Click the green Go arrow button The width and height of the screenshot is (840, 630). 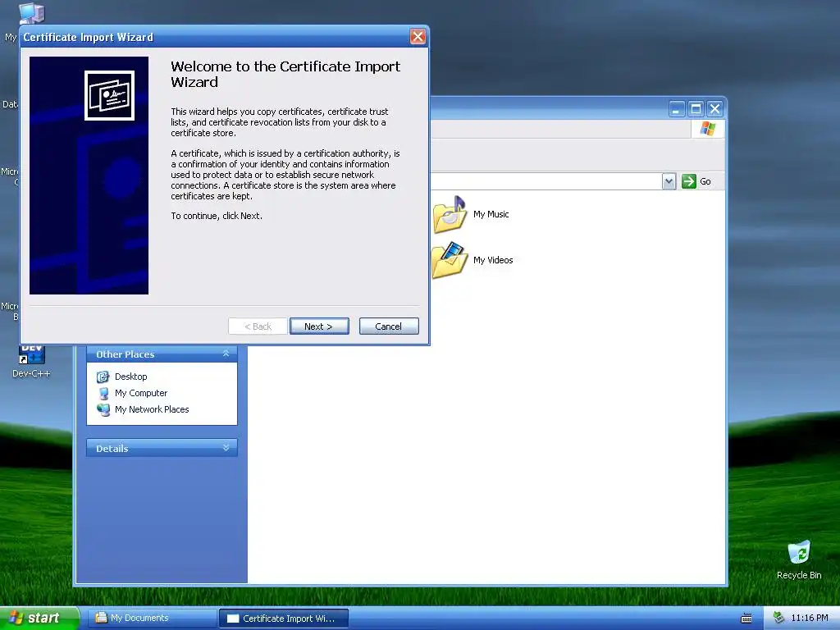click(x=688, y=181)
